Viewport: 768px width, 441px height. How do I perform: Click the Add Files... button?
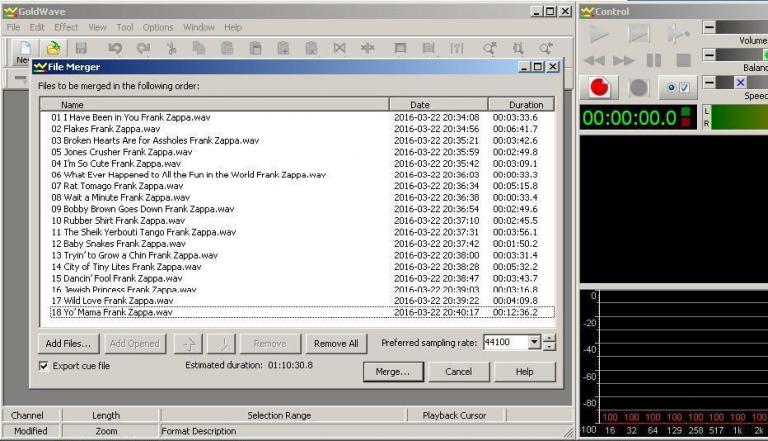[68, 343]
